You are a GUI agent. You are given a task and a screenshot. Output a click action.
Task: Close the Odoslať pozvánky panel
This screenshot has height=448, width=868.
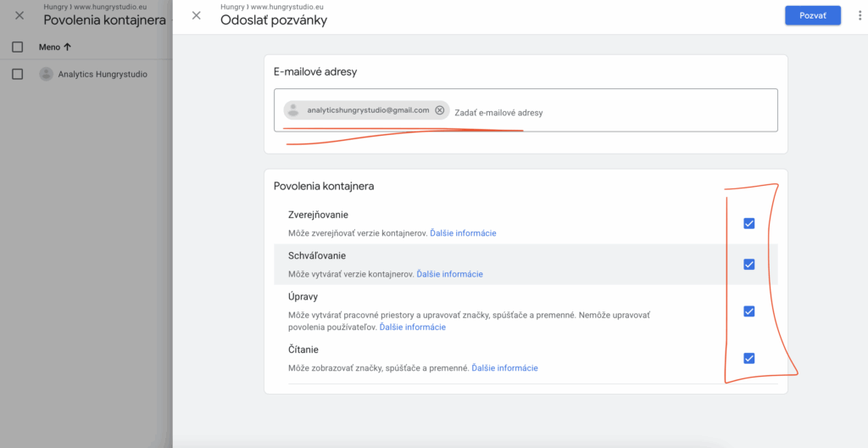tap(197, 15)
